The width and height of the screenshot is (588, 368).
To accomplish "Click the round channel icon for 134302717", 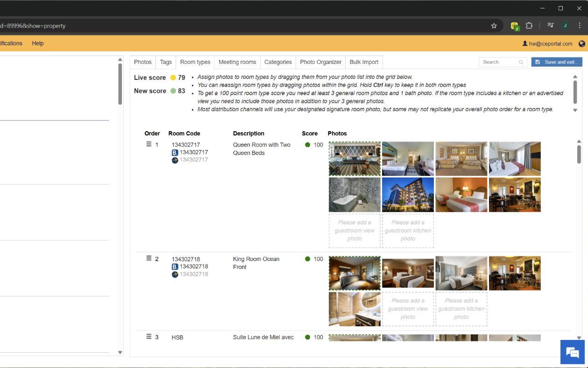I will click(x=175, y=160).
